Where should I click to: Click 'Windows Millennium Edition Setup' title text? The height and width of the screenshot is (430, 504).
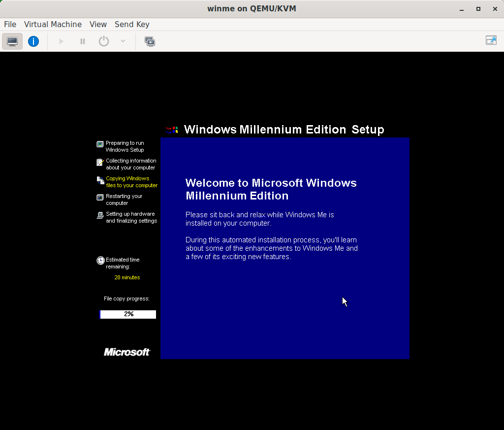tap(284, 130)
